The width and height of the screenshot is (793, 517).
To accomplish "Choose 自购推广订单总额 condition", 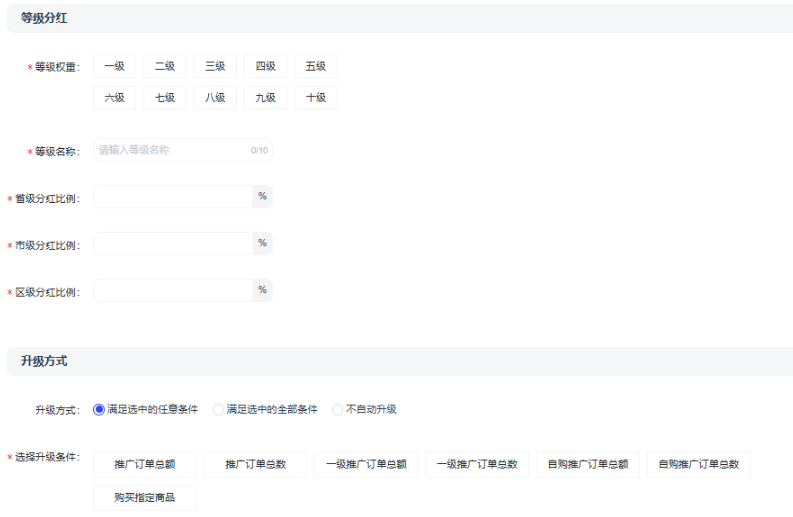I will (x=587, y=465).
